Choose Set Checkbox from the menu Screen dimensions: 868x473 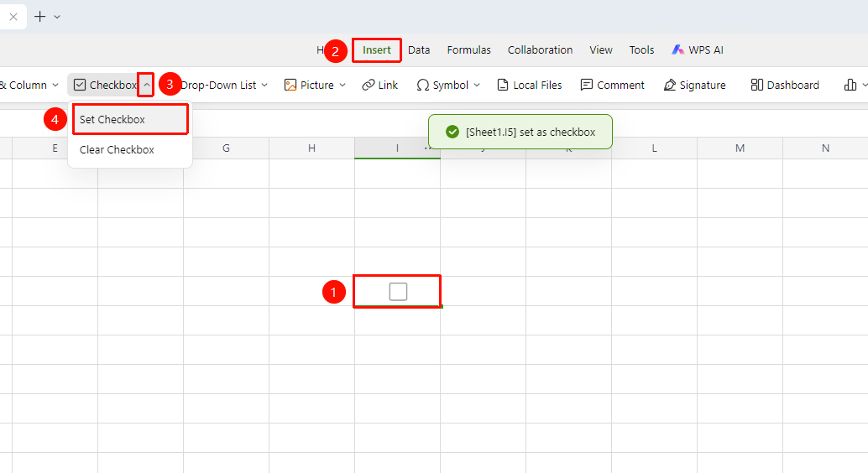pos(130,119)
